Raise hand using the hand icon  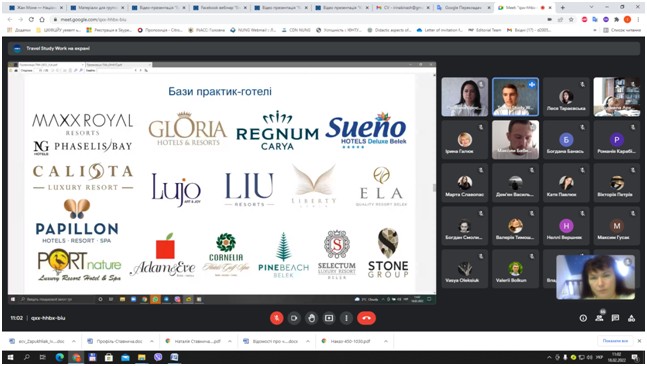[x=312, y=318]
